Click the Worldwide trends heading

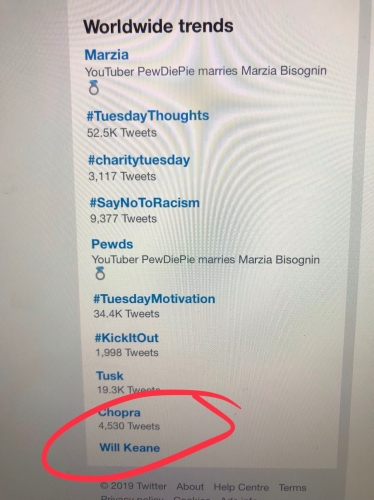(x=158, y=26)
